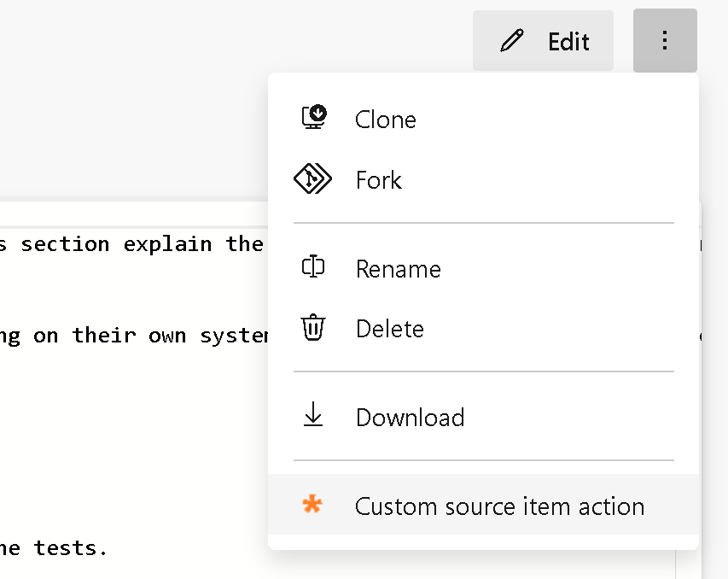
Task: Select the Download arrow icon
Action: 314,416
